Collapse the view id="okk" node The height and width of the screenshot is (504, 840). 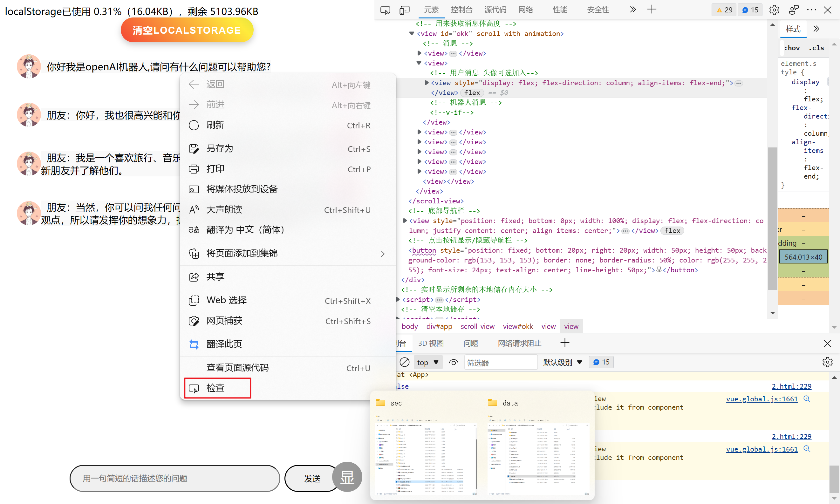pyautogui.click(x=412, y=33)
